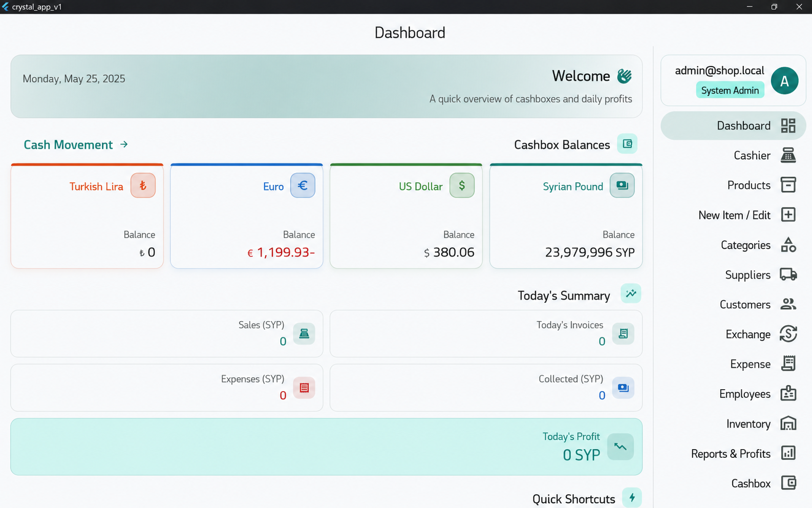
Task: Click the date Monday, May 25, 2025
Action: click(x=74, y=79)
